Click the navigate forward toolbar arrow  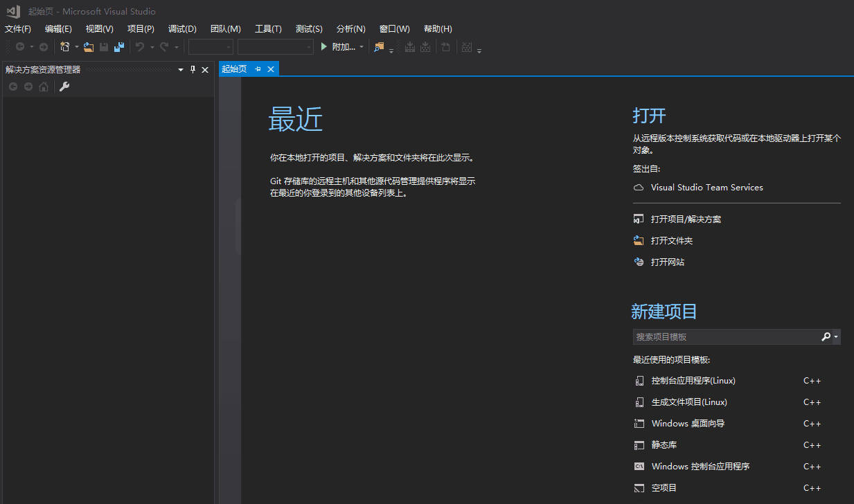pos(44,47)
